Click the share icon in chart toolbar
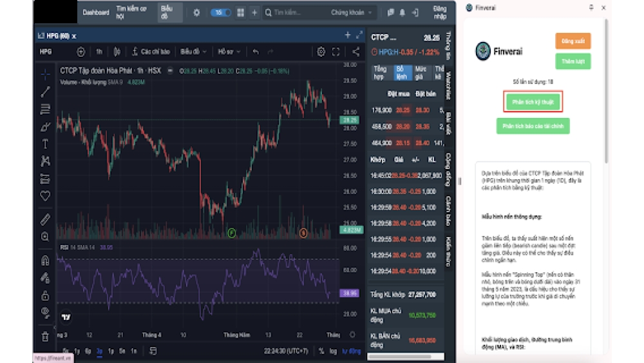Screen dimensions: 644x363 355,52
